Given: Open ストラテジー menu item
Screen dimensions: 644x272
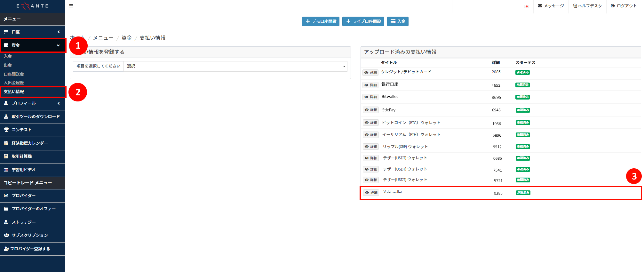Looking at the screenshot, I should (33, 222).
